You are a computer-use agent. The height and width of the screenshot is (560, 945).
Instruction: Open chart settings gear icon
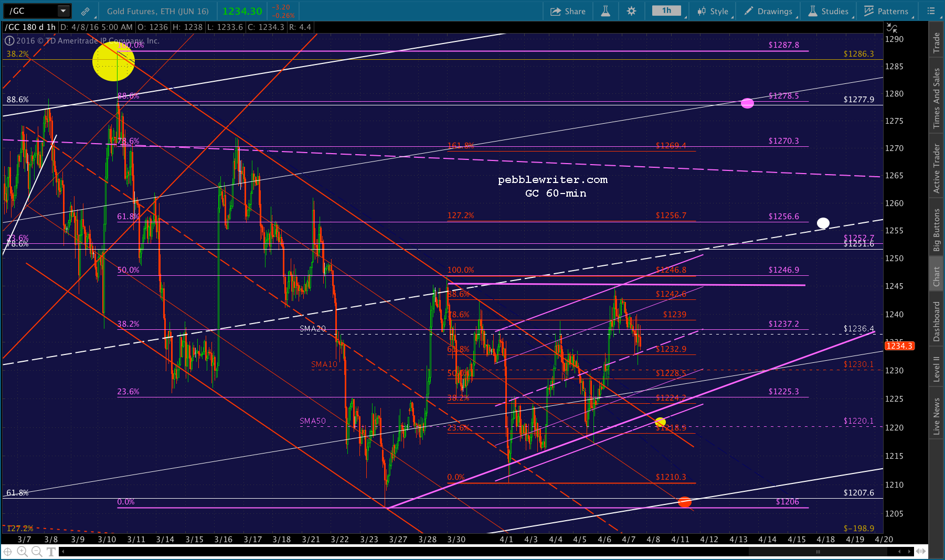[631, 11]
